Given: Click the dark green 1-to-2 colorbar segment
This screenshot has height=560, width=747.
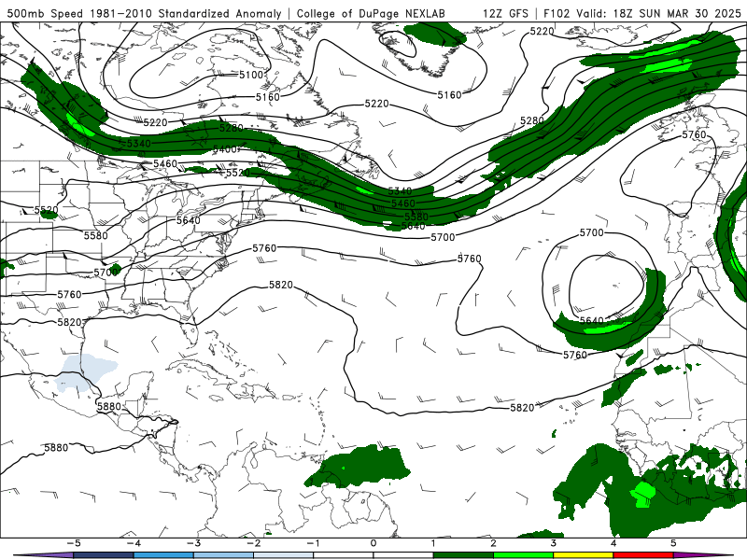Looking at the screenshot, I should pyautogui.click(x=463, y=555).
